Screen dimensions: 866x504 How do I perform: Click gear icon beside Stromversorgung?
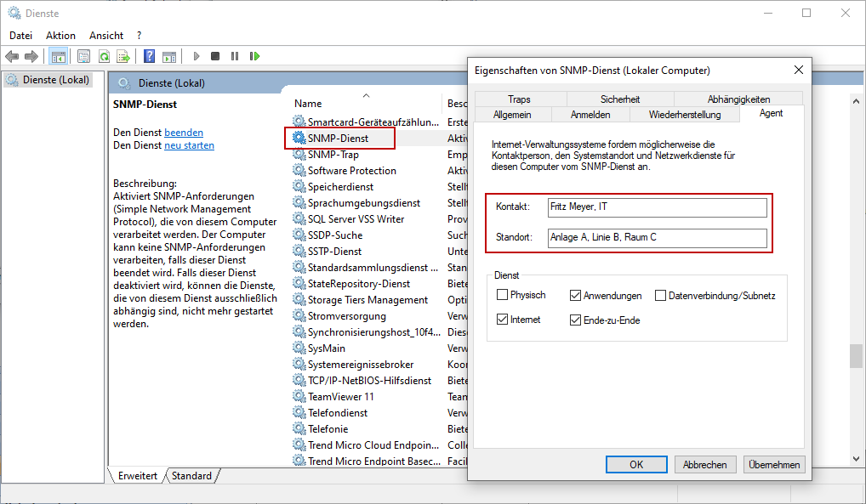[299, 316]
